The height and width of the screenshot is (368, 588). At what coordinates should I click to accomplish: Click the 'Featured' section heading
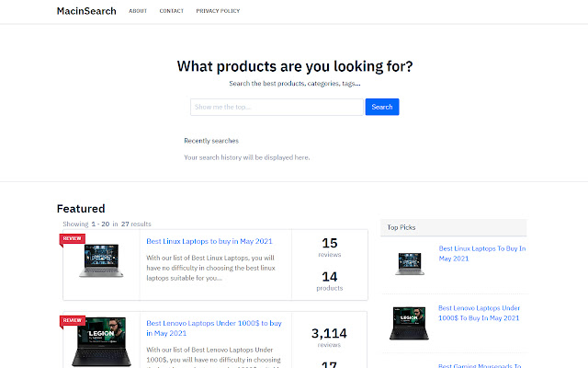81,209
